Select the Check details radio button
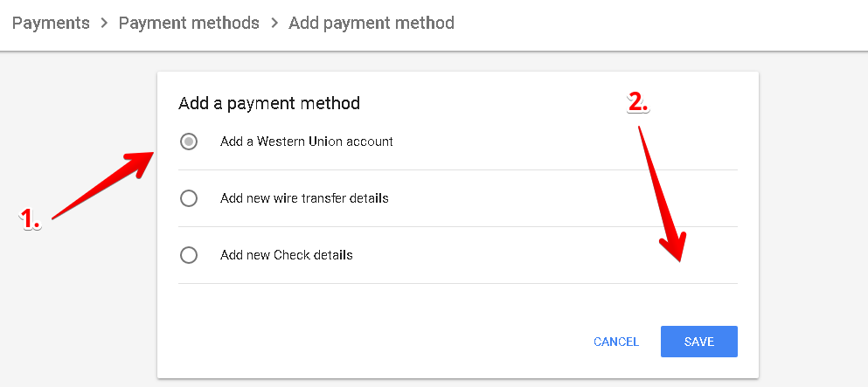This screenshot has height=387, width=868. 189,255
